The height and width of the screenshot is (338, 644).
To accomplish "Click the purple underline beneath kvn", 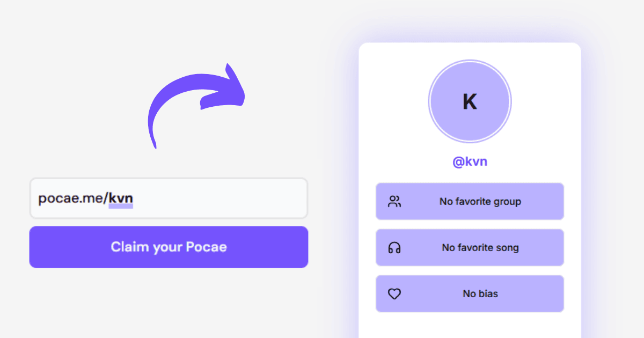I will 121,206.
